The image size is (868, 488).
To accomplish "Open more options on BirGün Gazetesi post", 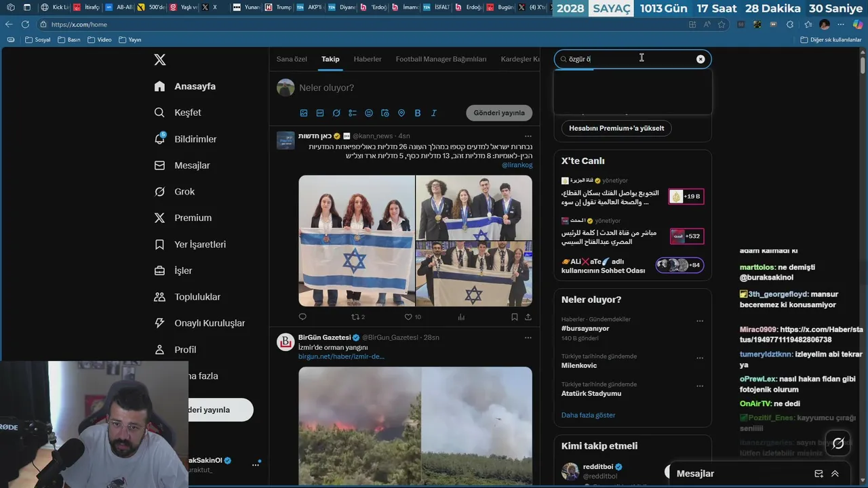I will tap(528, 338).
